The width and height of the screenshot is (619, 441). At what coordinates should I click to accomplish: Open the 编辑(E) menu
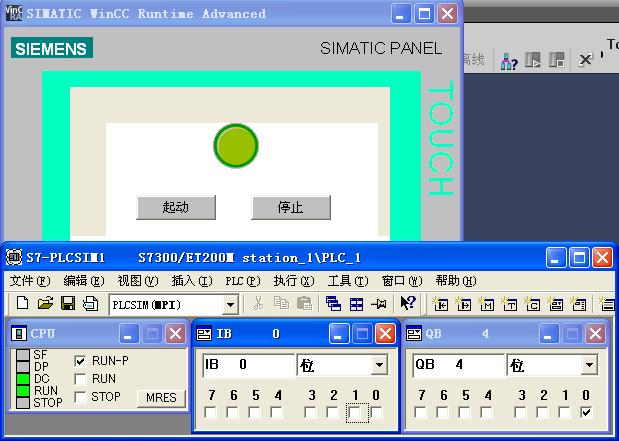click(84, 281)
